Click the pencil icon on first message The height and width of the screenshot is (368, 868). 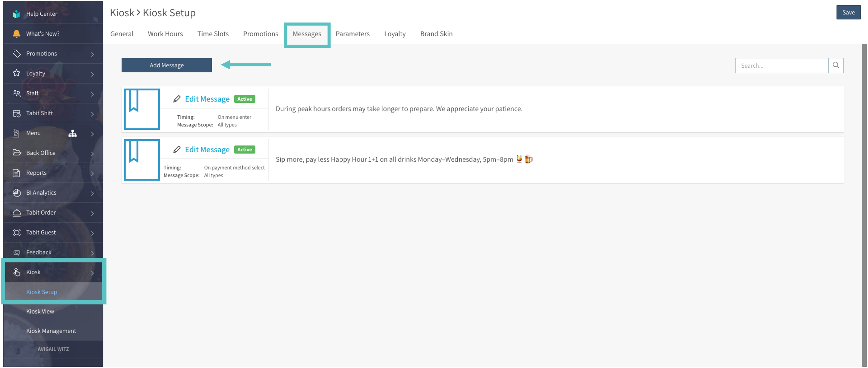point(176,99)
